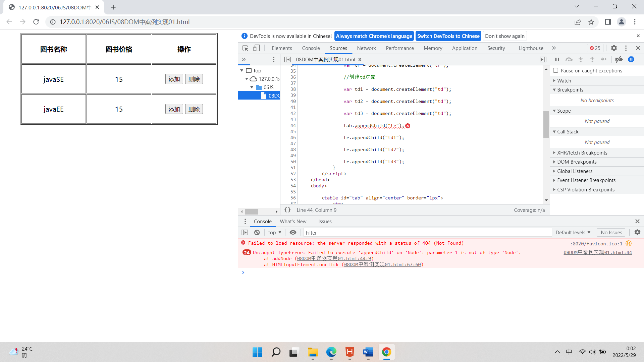Expand CSP Violation Breakpoints section
The width and height of the screenshot is (644, 362).
pyautogui.click(x=597, y=189)
